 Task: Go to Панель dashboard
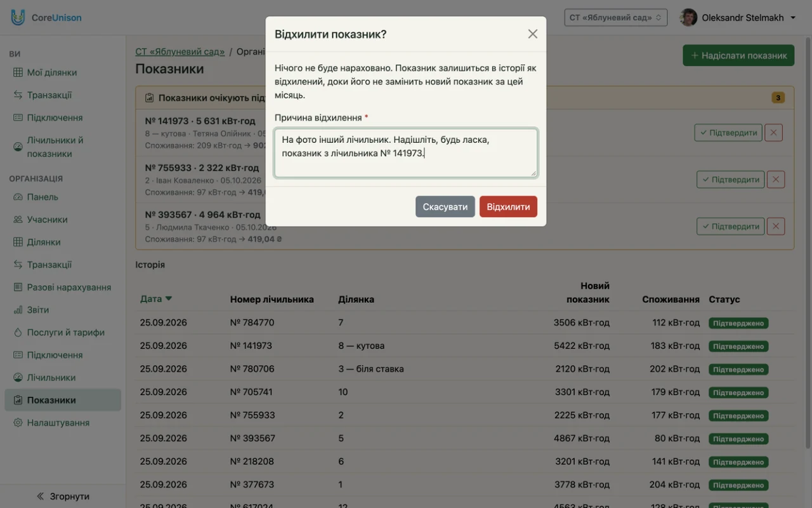point(63,197)
